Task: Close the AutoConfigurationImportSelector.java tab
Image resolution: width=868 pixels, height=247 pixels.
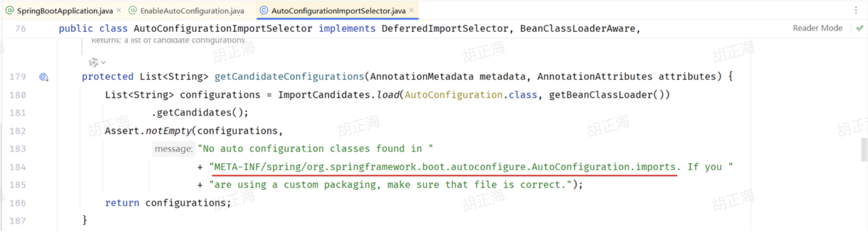Action: pos(412,10)
